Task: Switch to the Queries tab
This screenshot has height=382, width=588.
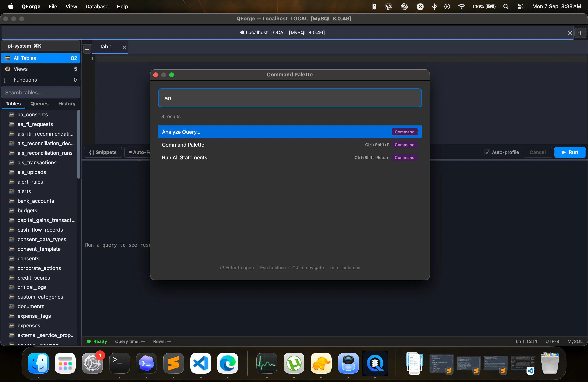Action: point(39,104)
